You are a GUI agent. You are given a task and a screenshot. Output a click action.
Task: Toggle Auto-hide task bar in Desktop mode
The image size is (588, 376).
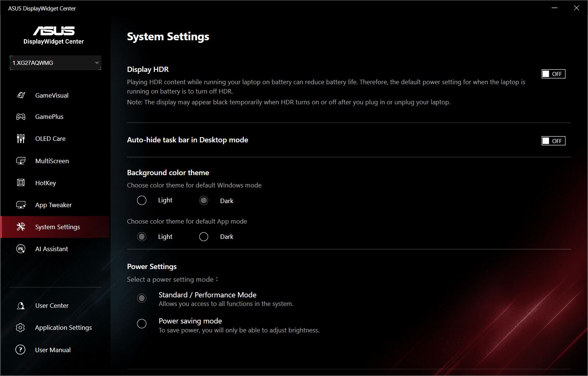(553, 141)
